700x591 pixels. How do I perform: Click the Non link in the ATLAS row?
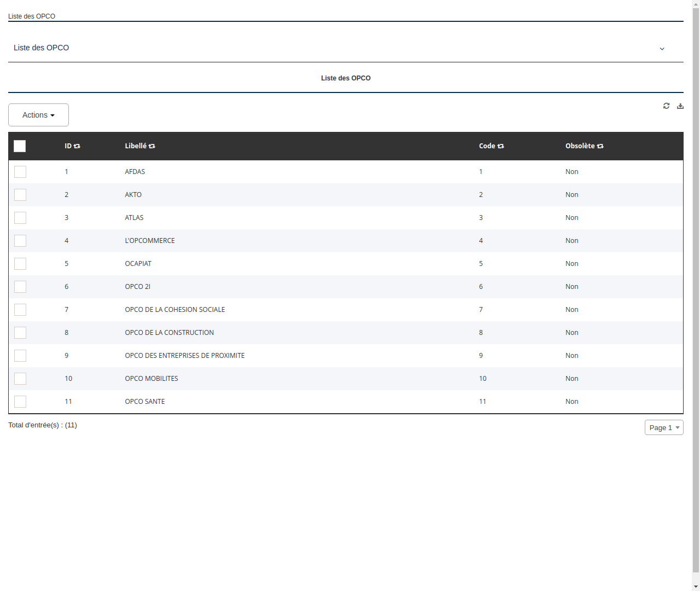coord(571,217)
